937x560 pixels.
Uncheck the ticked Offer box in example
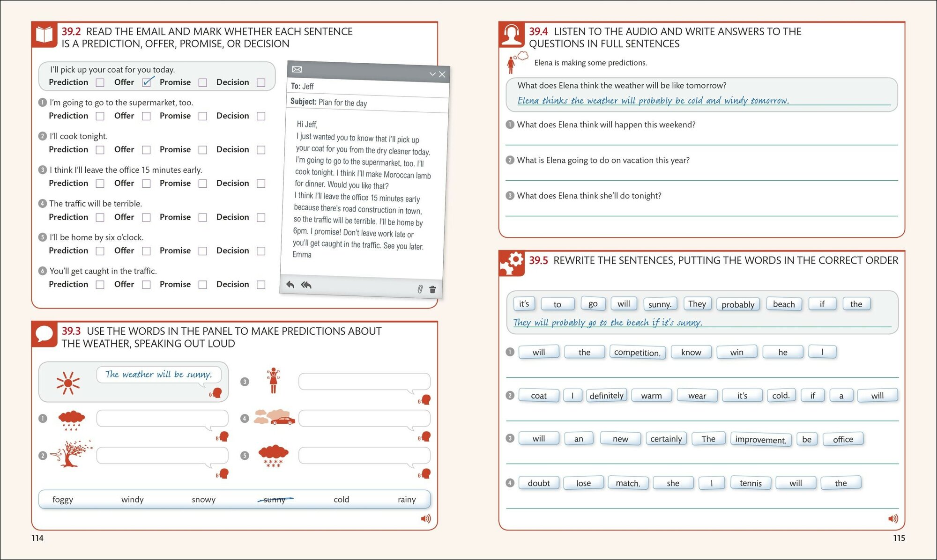point(147,82)
